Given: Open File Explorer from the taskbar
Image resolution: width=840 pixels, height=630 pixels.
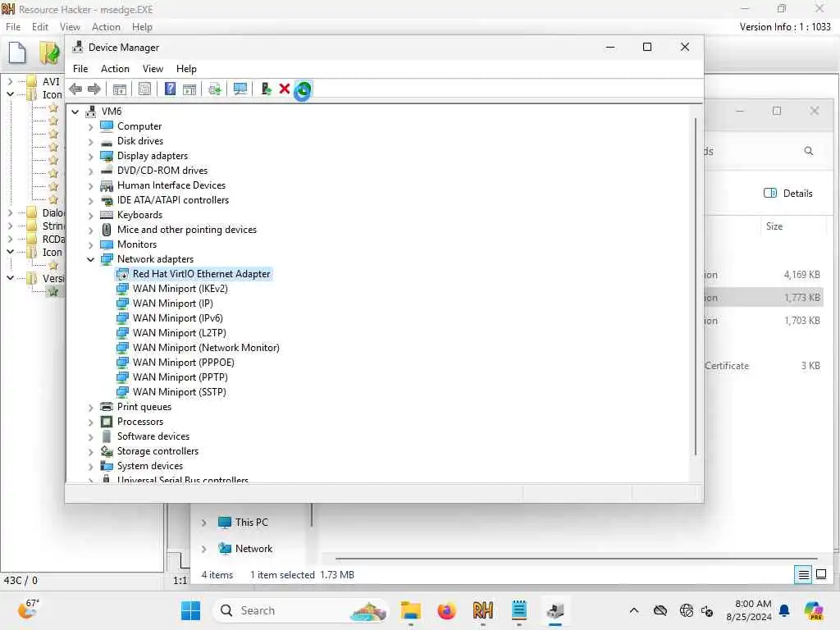Looking at the screenshot, I should [411, 610].
